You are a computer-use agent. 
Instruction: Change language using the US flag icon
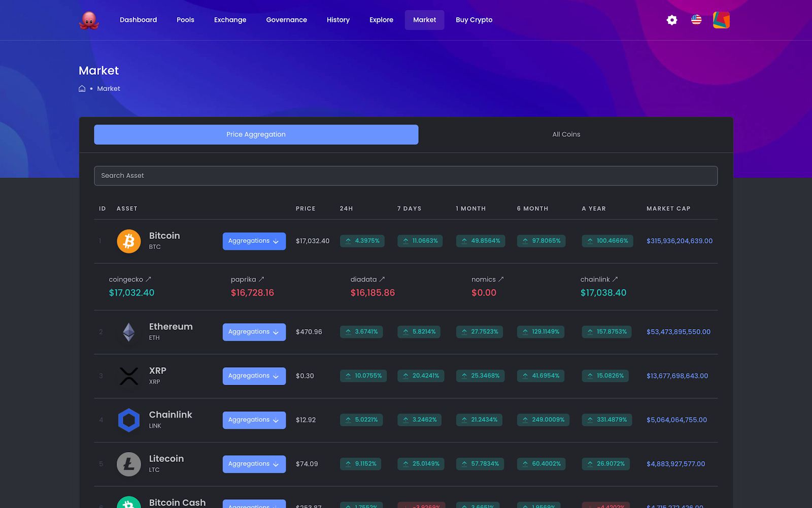(696, 20)
